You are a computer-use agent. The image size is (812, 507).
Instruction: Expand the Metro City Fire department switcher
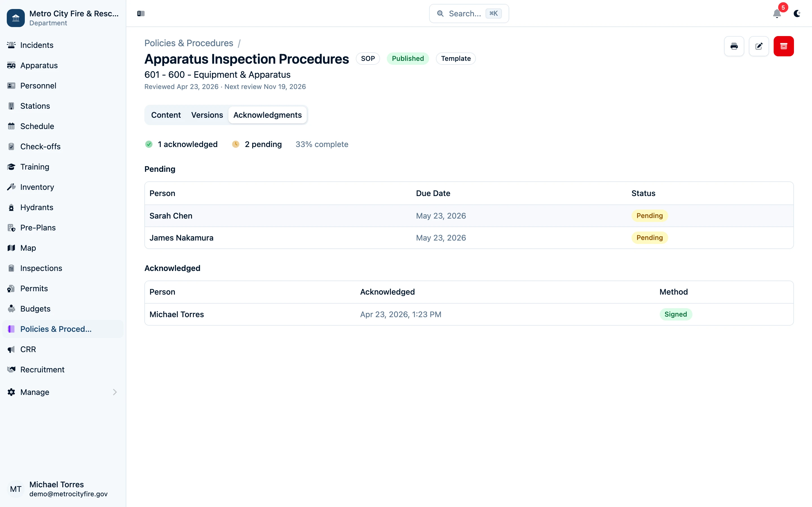[x=62, y=18]
